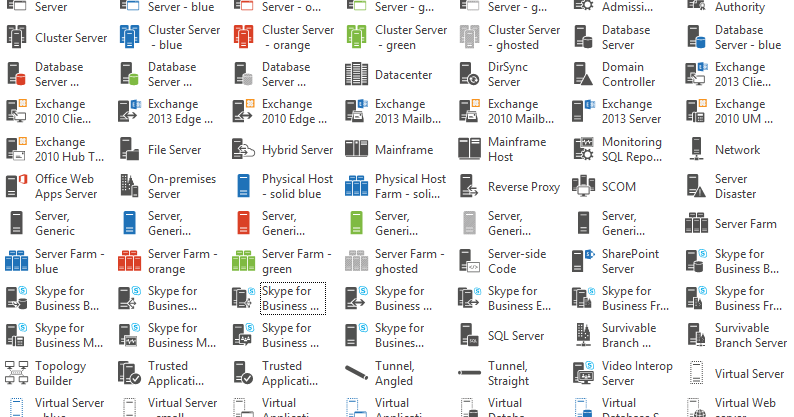
Task: Click the SCOM shape
Action: pos(583,186)
